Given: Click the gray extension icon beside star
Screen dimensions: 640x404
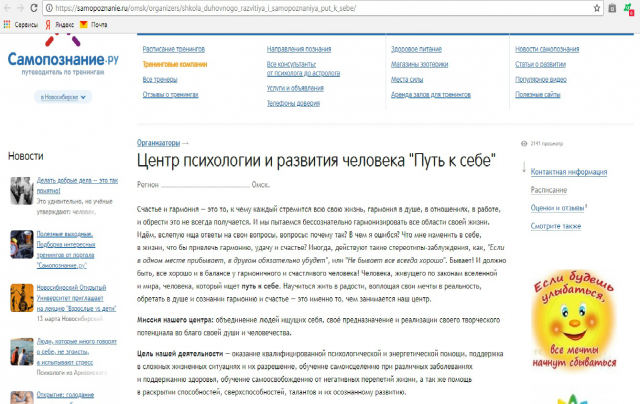Looking at the screenshot, I should coord(612,8).
